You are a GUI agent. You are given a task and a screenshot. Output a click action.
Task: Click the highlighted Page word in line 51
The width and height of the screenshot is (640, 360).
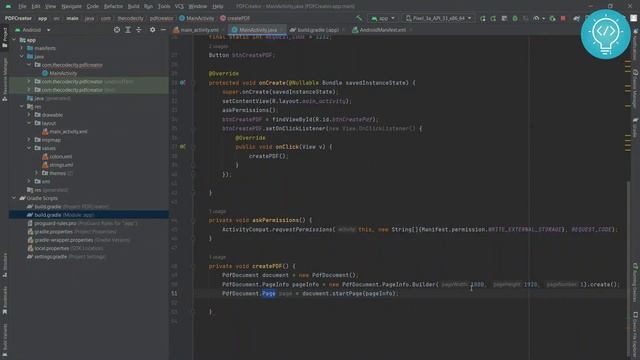269,293
